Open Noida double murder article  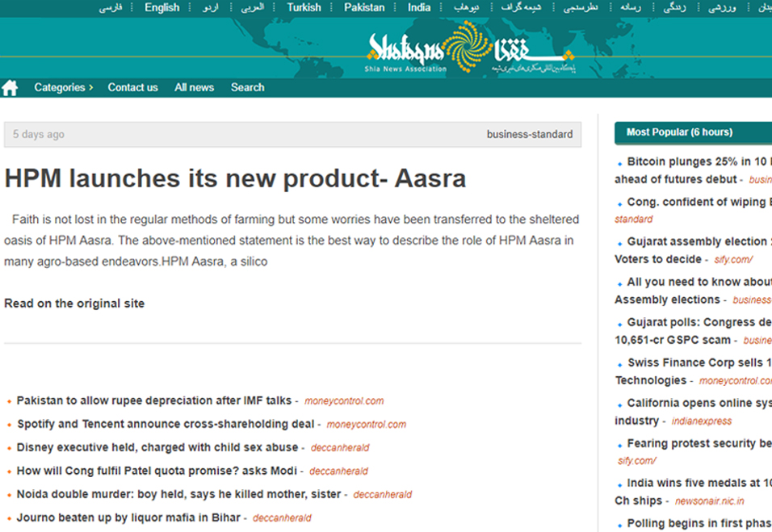tap(178, 494)
